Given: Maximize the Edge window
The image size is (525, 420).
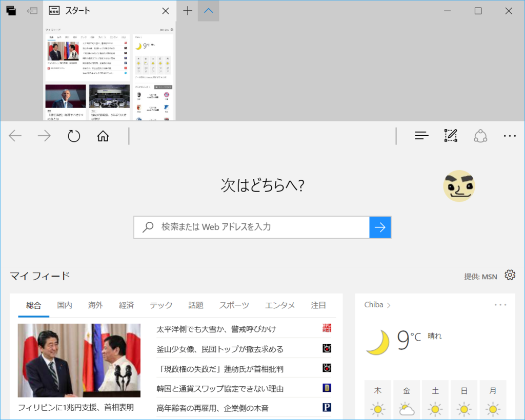Looking at the screenshot, I should [x=478, y=11].
